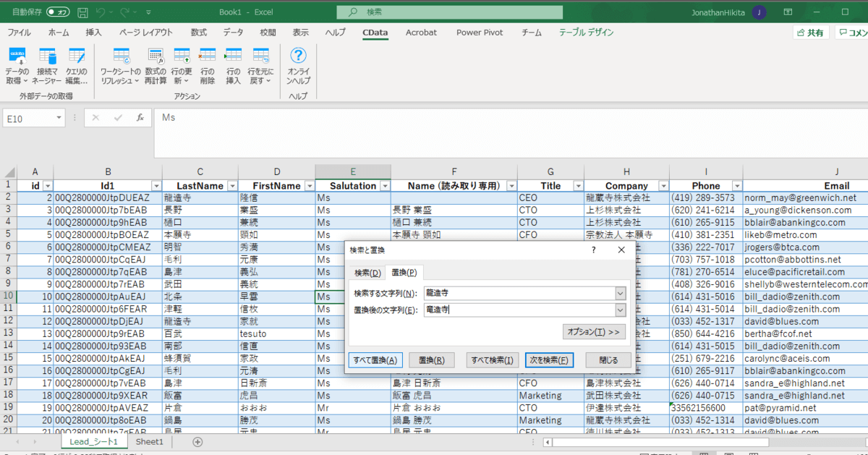Screen dimensions: 868x455
Task: Open the Name Box dropdown arrow
Action: [x=59, y=118]
